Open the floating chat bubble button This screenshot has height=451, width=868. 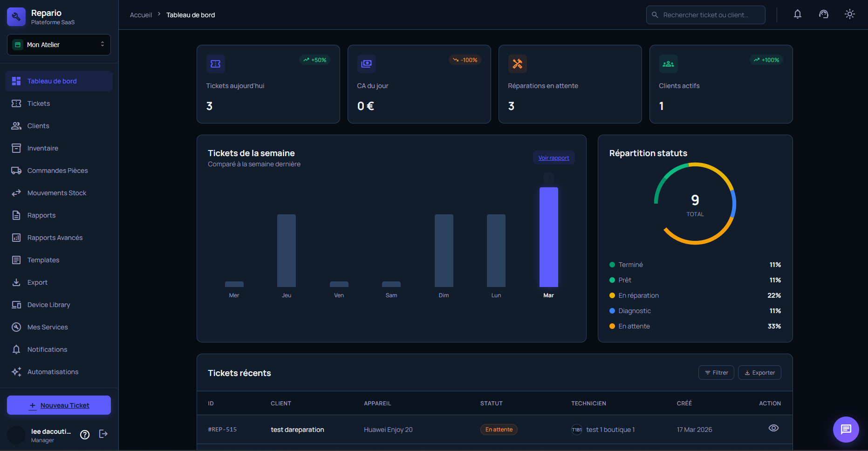846,429
